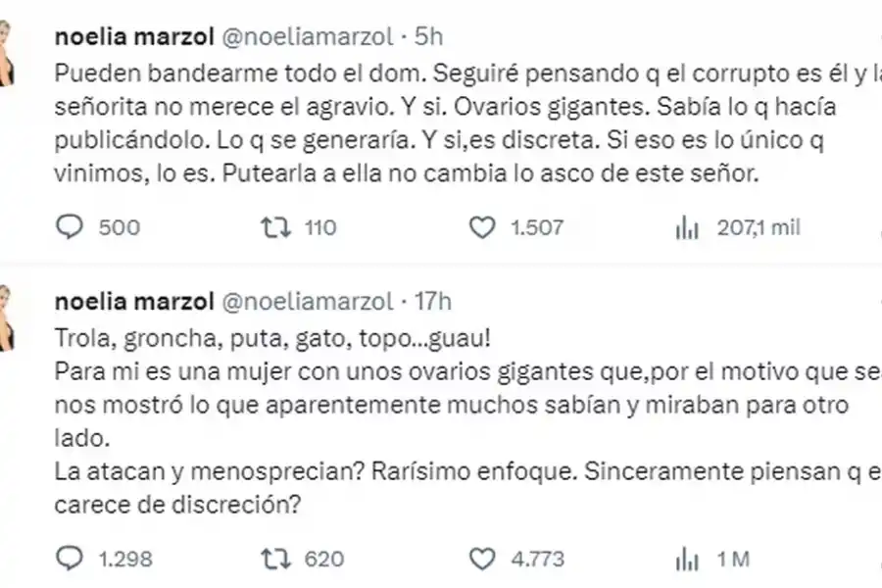This screenshot has height=588, width=882.
Task: View analytics showing 207,1 mil views
Action: [x=686, y=227]
